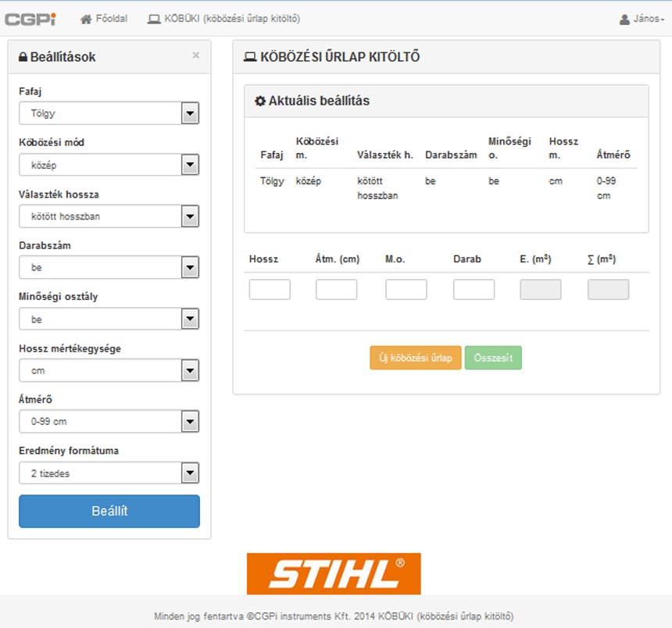Go to Főoldal home page
The width and height of the screenshot is (672, 628).
(x=104, y=19)
